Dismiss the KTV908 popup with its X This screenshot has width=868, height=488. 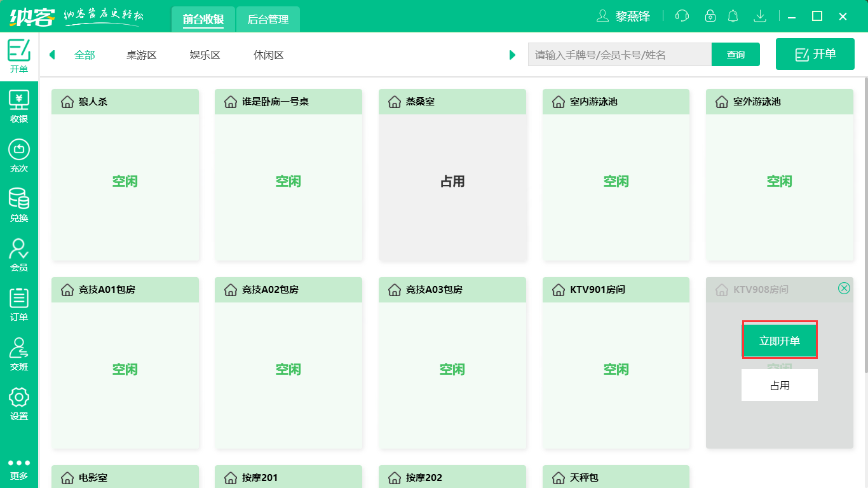coord(844,288)
